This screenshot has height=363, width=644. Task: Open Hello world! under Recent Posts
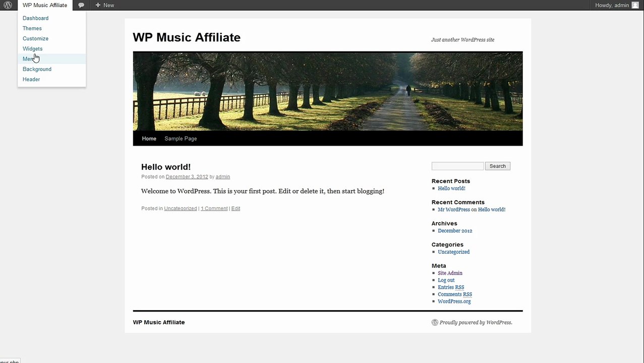click(x=451, y=189)
